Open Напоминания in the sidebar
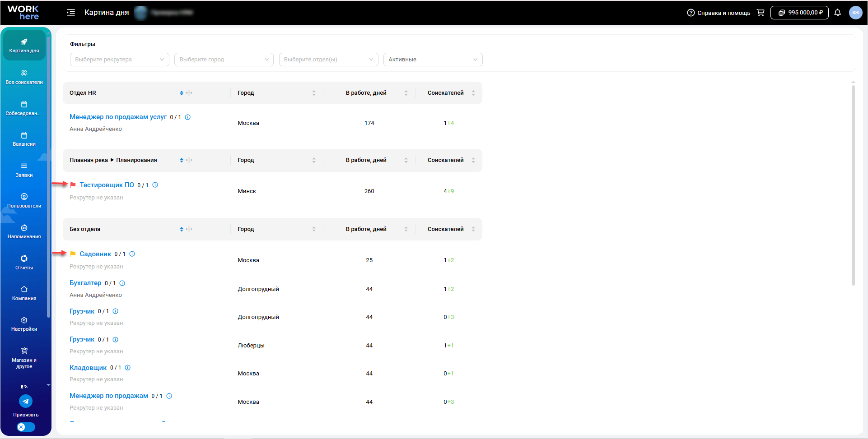This screenshot has height=439, width=868. (x=24, y=231)
